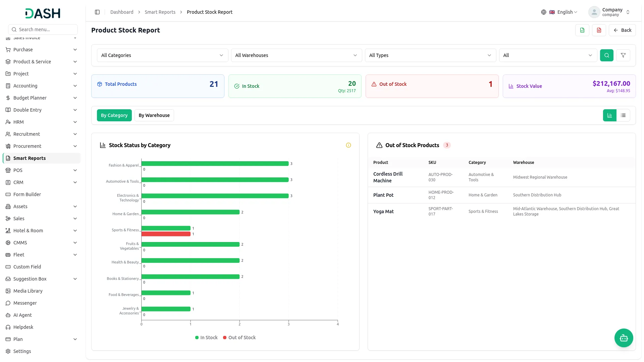Viewport: 644px width, 362px height.
Task: Click the Total Products summary card
Action: 158,86
